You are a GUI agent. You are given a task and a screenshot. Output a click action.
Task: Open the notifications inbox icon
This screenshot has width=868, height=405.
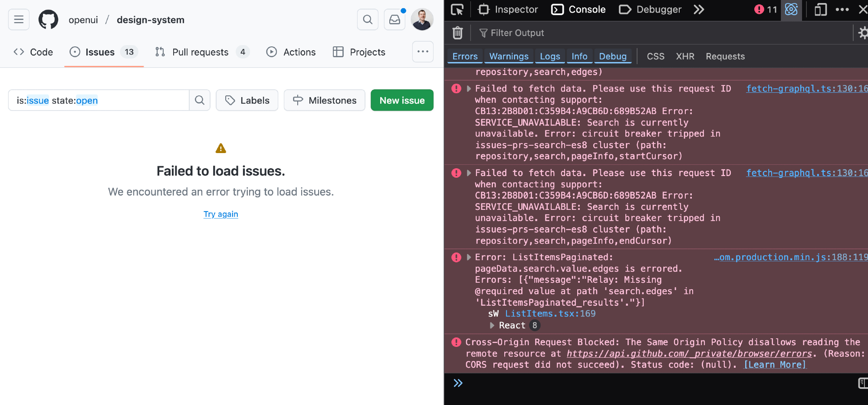click(395, 20)
